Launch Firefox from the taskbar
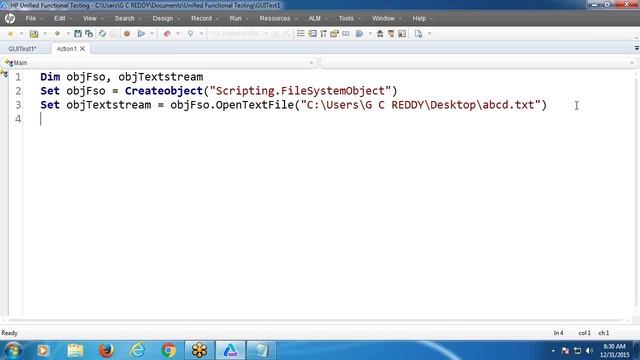 (x=107, y=350)
